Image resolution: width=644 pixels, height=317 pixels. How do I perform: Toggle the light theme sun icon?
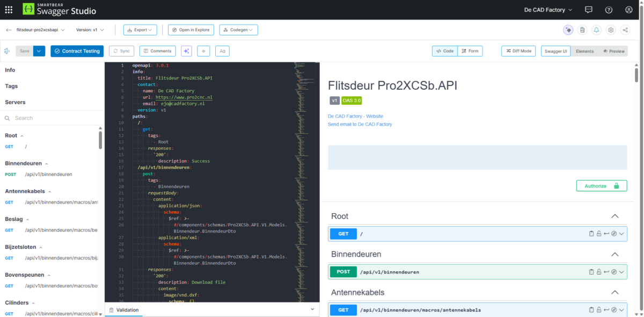click(203, 51)
